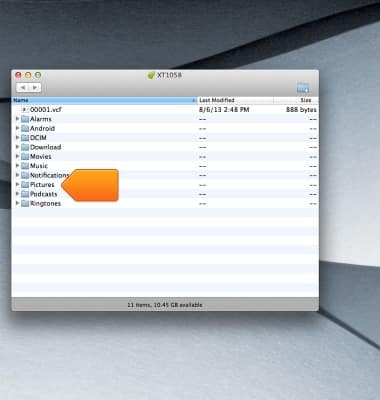Viewport: 380px width, 400px height.
Task: Select the Pictures folder name
Action: (42, 184)
